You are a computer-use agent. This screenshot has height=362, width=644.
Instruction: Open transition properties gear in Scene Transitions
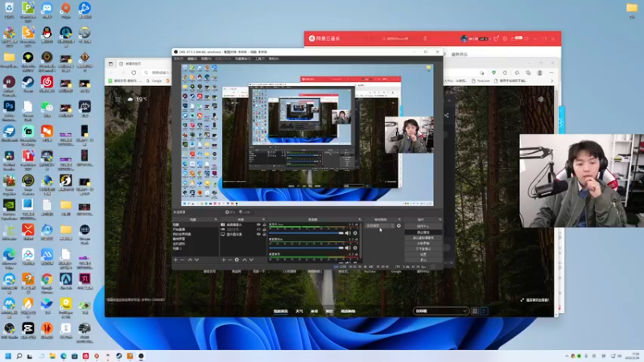pos(398,226)
